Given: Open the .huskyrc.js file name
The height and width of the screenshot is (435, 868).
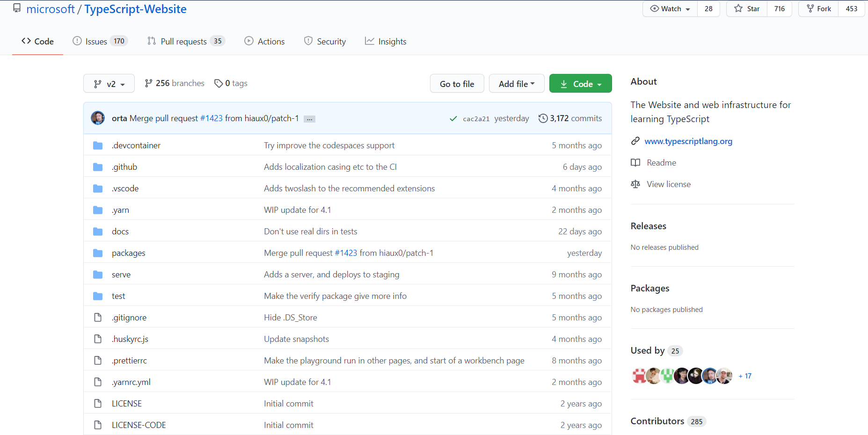Looking at the screenshot, I should [130, 339].
